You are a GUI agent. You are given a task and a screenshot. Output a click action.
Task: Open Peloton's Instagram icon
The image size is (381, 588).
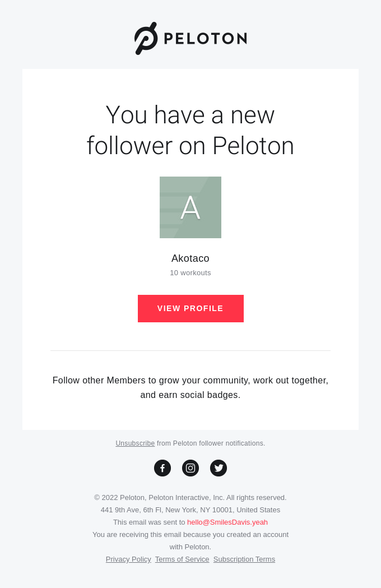pos(190,468)
